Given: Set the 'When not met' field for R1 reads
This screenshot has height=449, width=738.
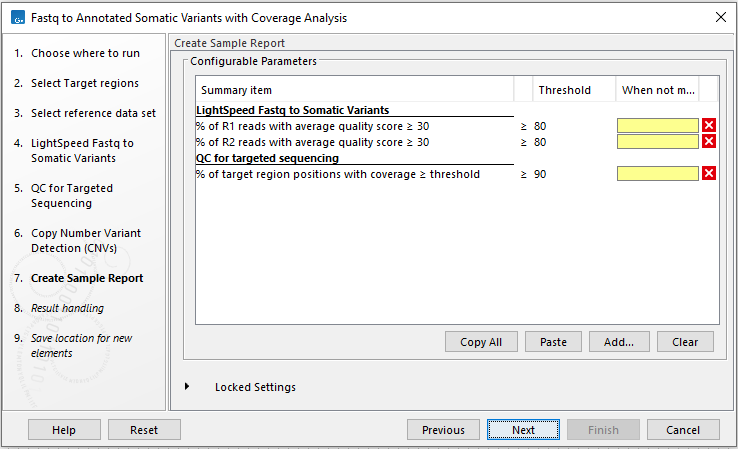Looking at the screenshot, I should click(x=658, y=126).
